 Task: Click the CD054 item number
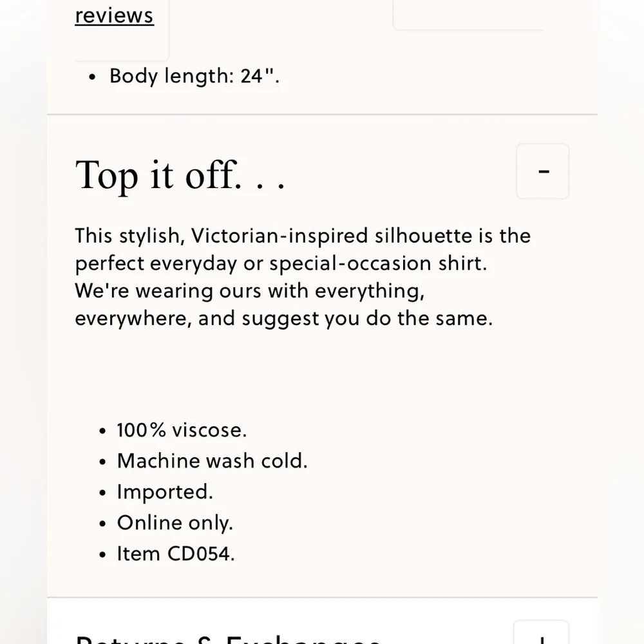(x=200, y=554)
